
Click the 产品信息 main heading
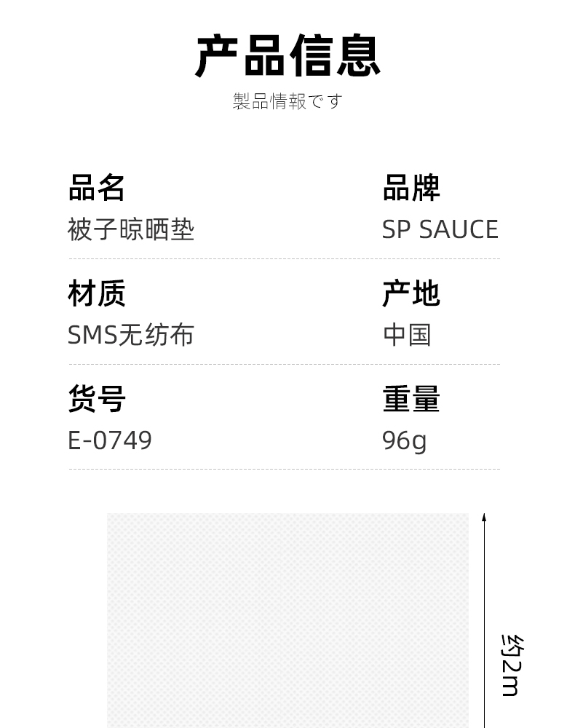click(287, 56)
